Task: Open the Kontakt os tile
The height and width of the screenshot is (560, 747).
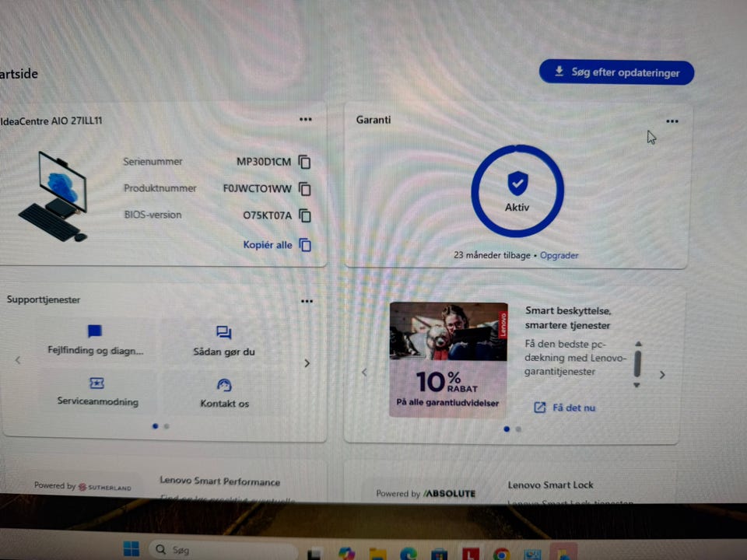Action: pyautogui.click(x=224, y=394)
